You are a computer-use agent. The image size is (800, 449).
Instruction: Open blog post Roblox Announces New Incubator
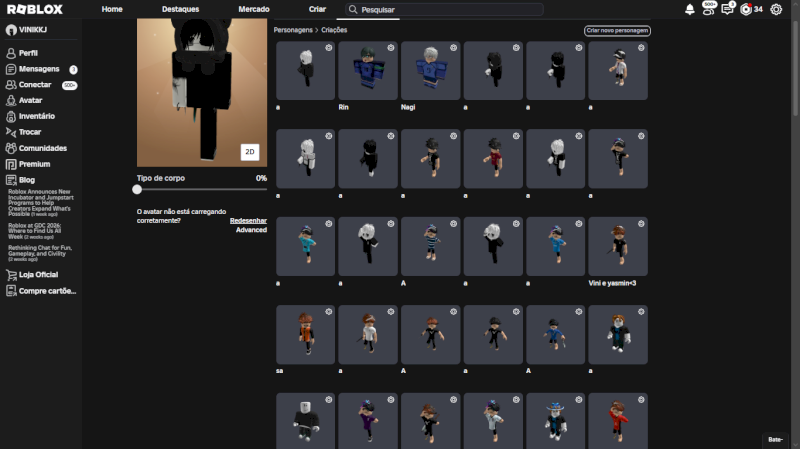pos(41,203)
